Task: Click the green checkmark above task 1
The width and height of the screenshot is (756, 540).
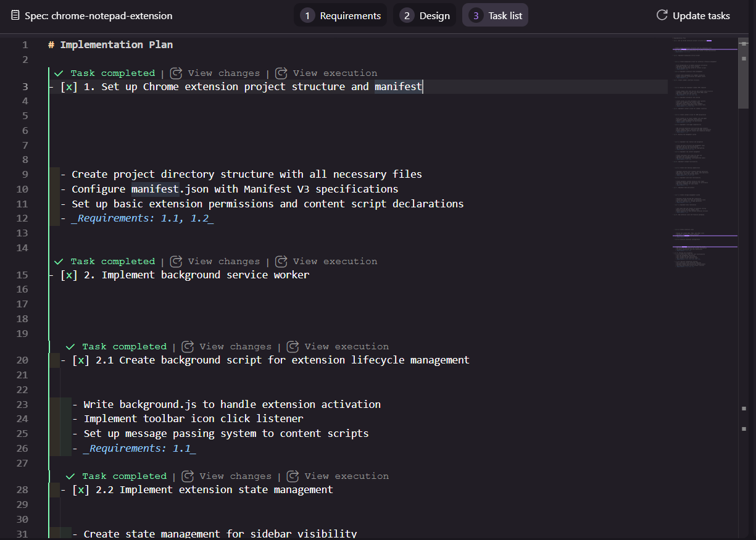Action: (59, 73)
